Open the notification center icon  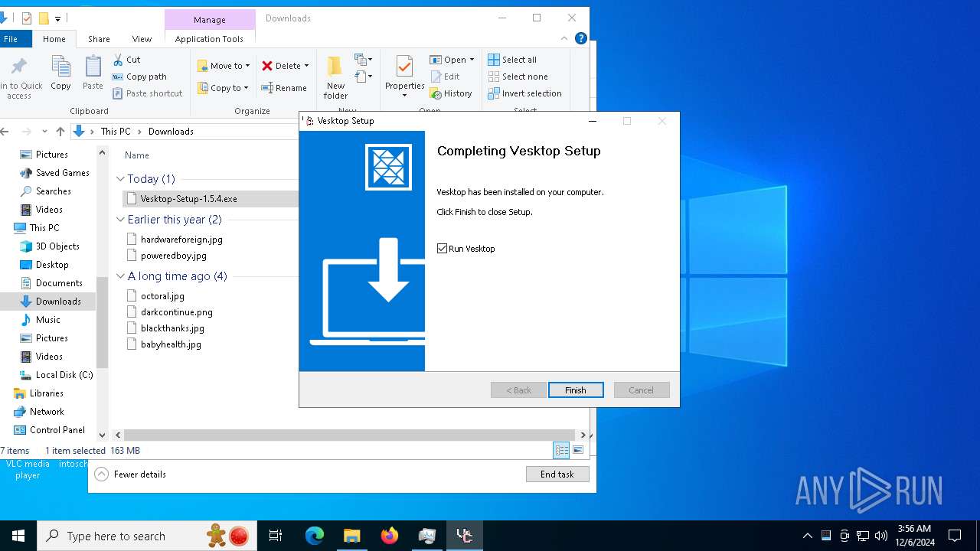point(955,536)
